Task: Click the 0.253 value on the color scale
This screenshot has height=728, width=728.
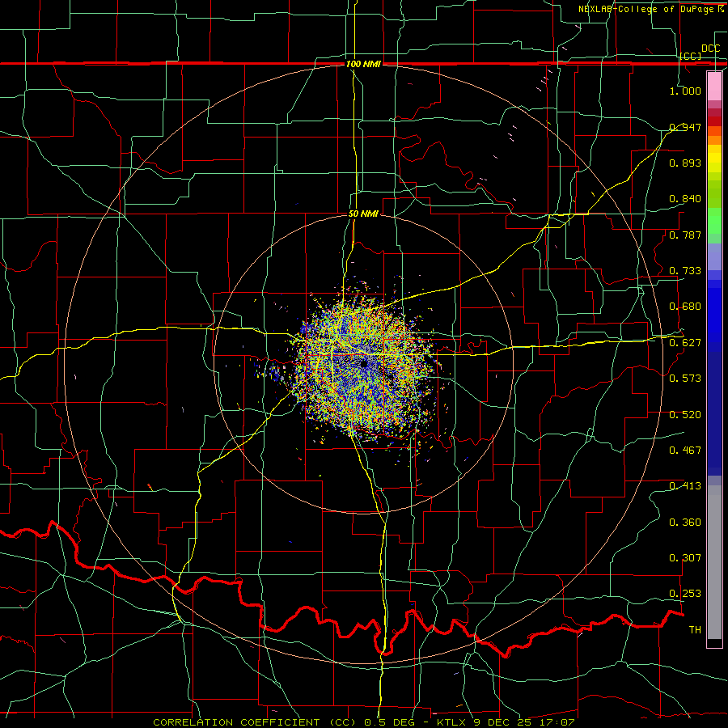Action: click(685, 594)
